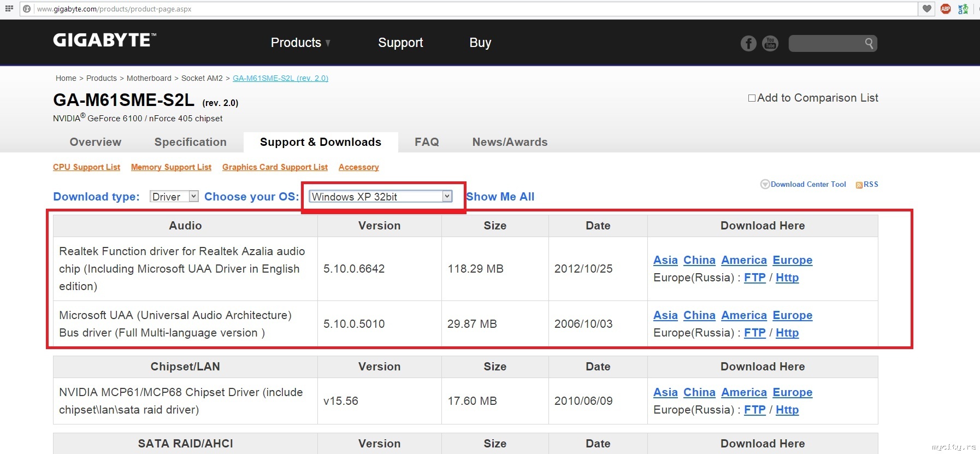The image size is (980, 454).
Task: Bookmark page with the heart icon
Action: (927, 9)
